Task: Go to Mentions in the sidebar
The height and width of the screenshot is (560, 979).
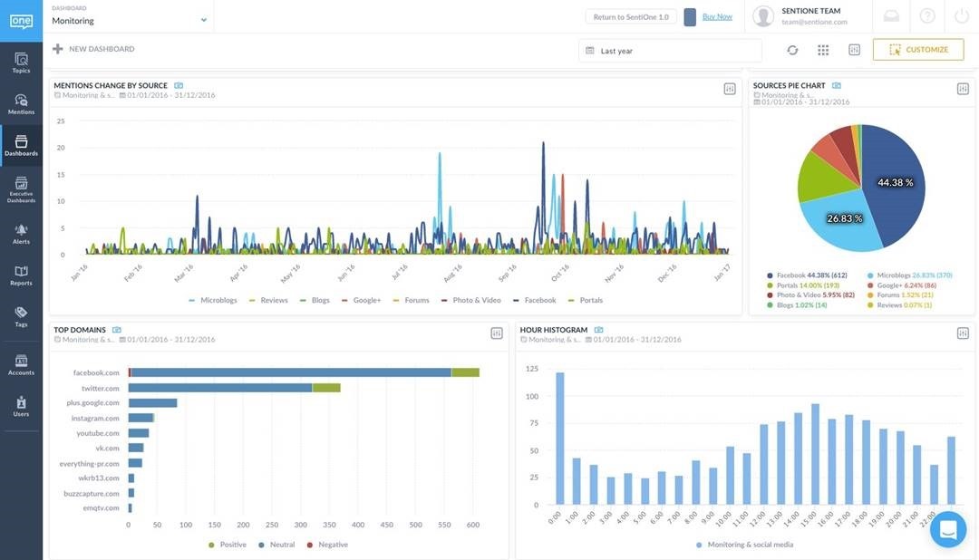Action: coord(21,104)
